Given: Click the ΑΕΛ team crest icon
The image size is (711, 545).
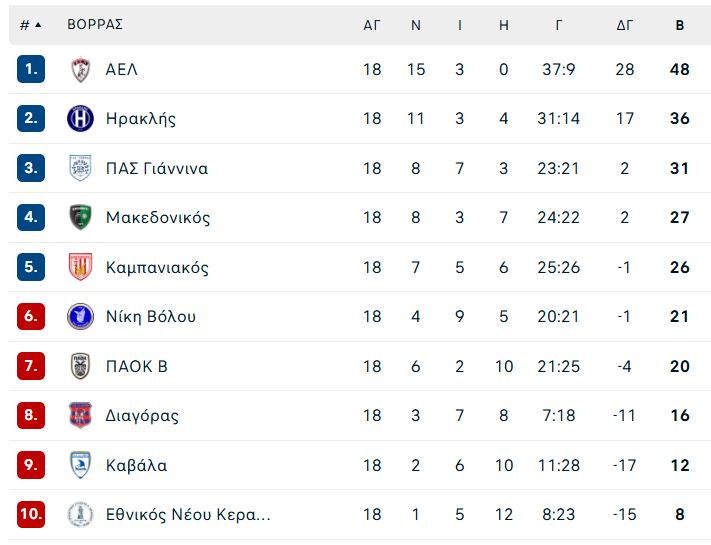Looking at the screenshot, I should (81, 69).
